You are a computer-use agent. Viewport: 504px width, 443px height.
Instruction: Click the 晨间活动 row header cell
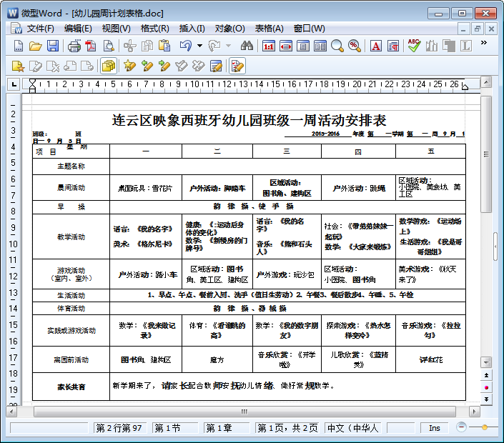click(x=71, y=188)
